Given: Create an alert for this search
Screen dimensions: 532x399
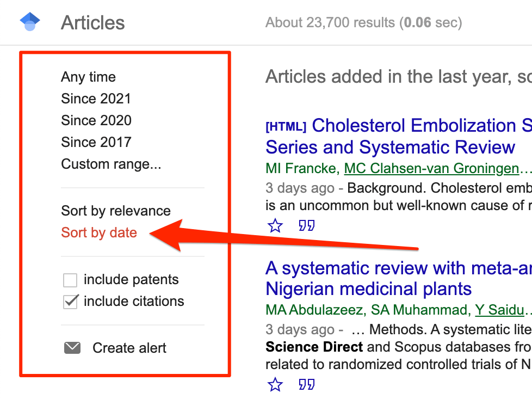Looking at the screenshot, I should point(130,348).
